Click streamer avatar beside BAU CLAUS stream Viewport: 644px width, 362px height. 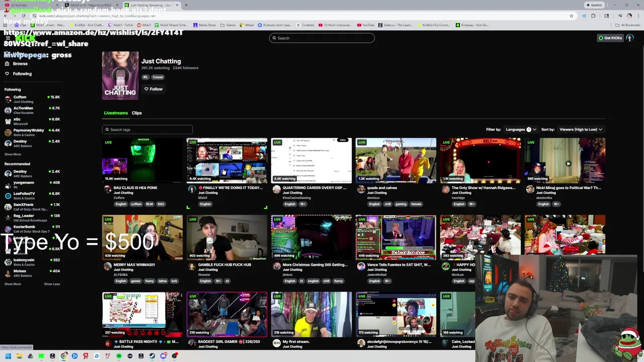pyautogui.click(x=107, y=190)
